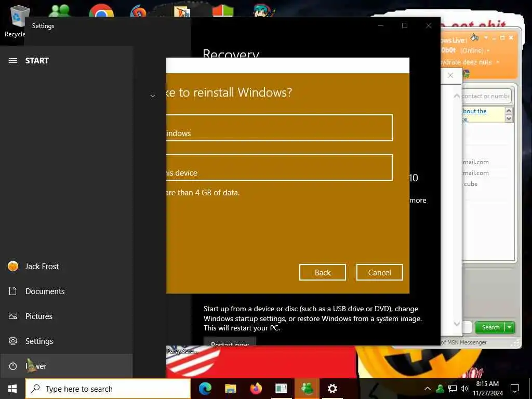Choose the first reinstall option ending in 'indows'

(x=279, y=128)
